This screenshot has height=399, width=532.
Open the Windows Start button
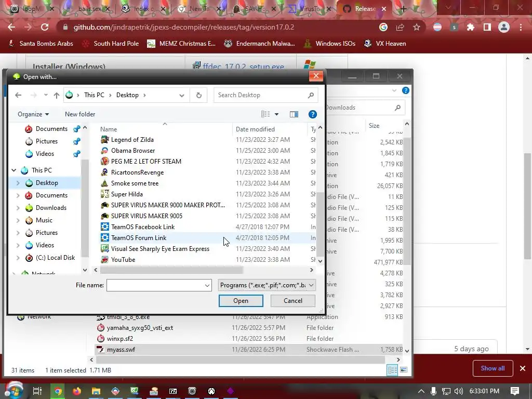(x=14, y=391)
